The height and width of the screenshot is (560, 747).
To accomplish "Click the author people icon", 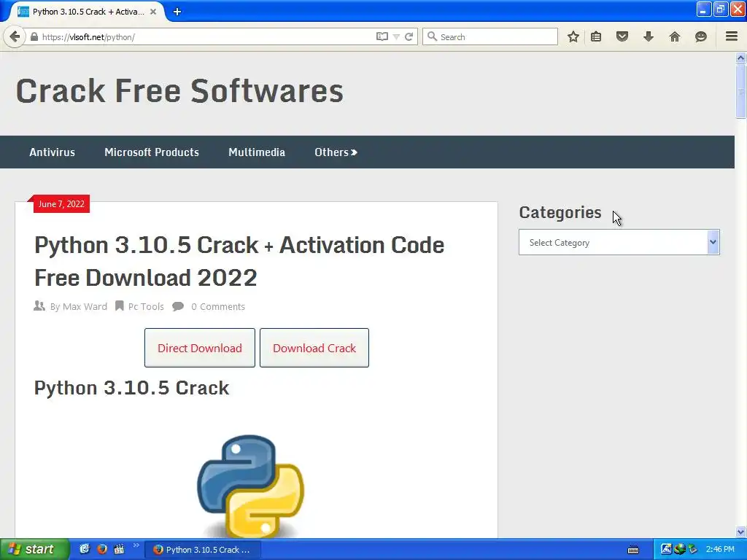I will click(x=39, y=306).
